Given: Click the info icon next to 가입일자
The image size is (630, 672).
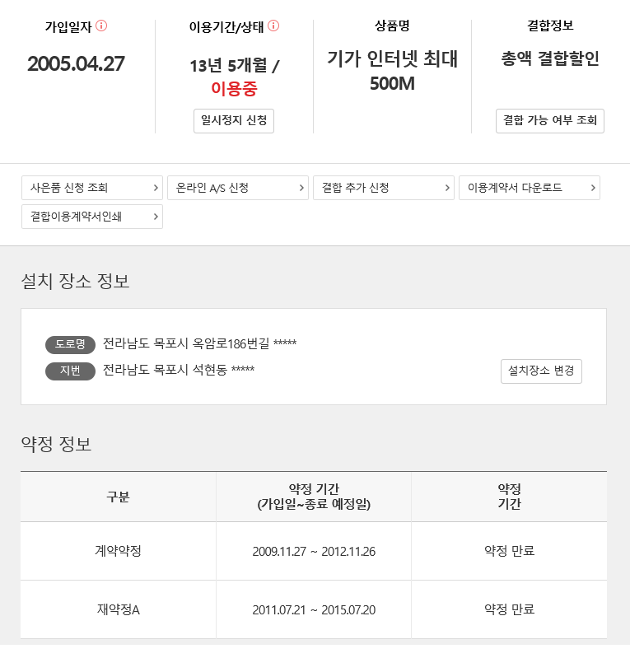Looking at the screenshot, I should point(101,26).
